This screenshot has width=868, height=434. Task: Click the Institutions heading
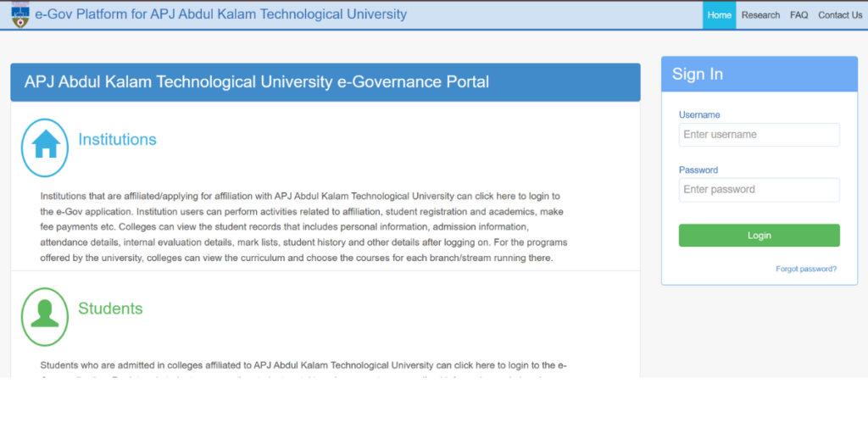click(117, 140)
